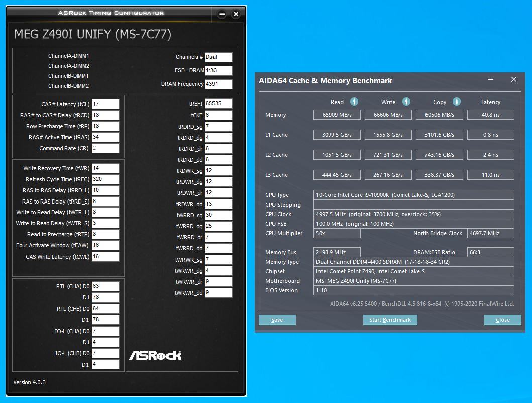Select the Refresh Cycle Time (tRFC) field
532x403 pixels.
[105, 179]
